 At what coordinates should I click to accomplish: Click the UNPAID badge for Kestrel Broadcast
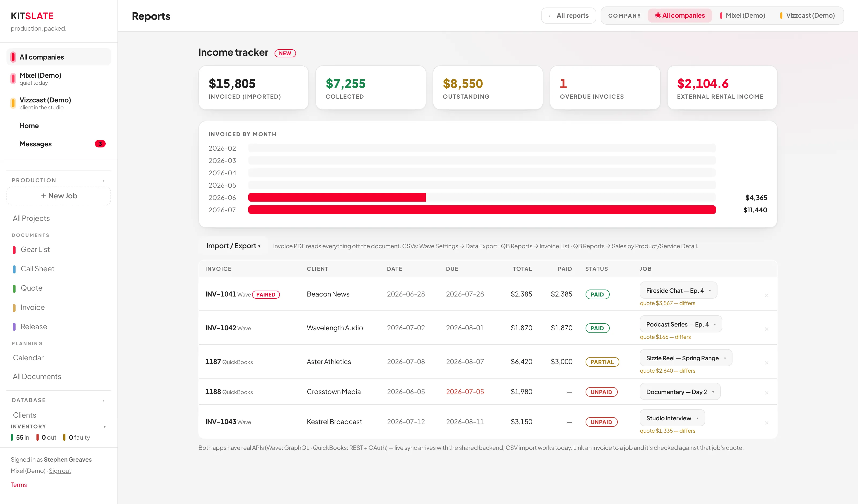pyautogui.click(x=601, y=422)
